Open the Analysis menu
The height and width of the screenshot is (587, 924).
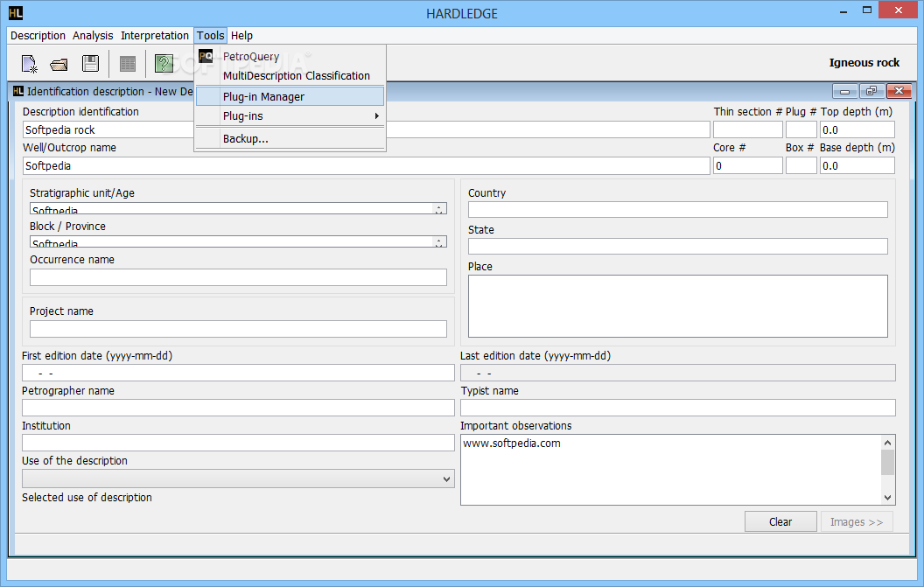[x=93, y=35]
